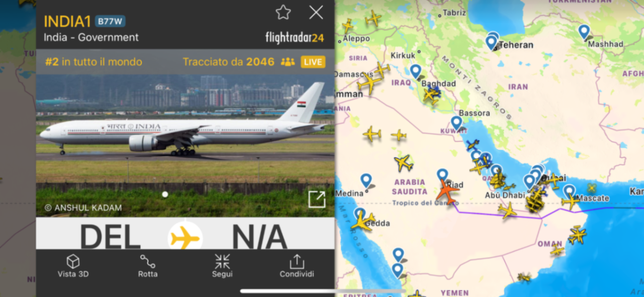Share flight with Condividi button
Viewport: 644px width, 297px height.
[297, 266]
